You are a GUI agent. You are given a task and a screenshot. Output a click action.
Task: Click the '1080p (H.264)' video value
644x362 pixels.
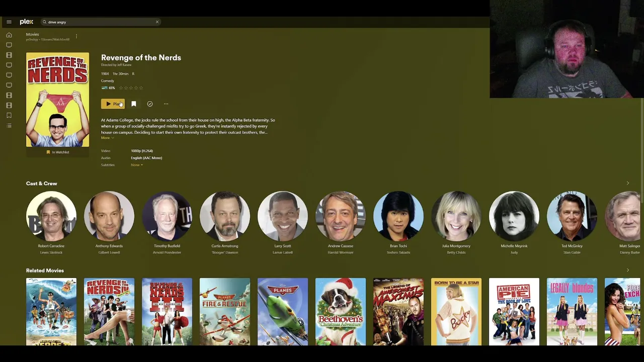(142, 151)
